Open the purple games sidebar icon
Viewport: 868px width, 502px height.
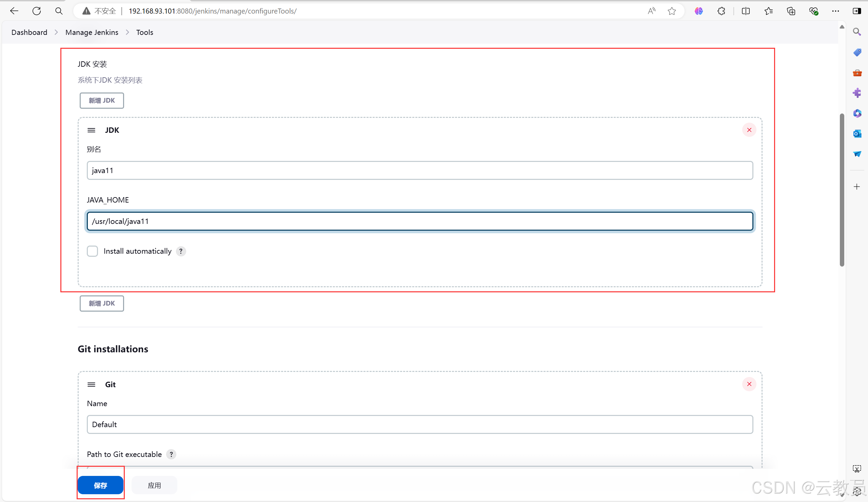[x=857, y=93]
